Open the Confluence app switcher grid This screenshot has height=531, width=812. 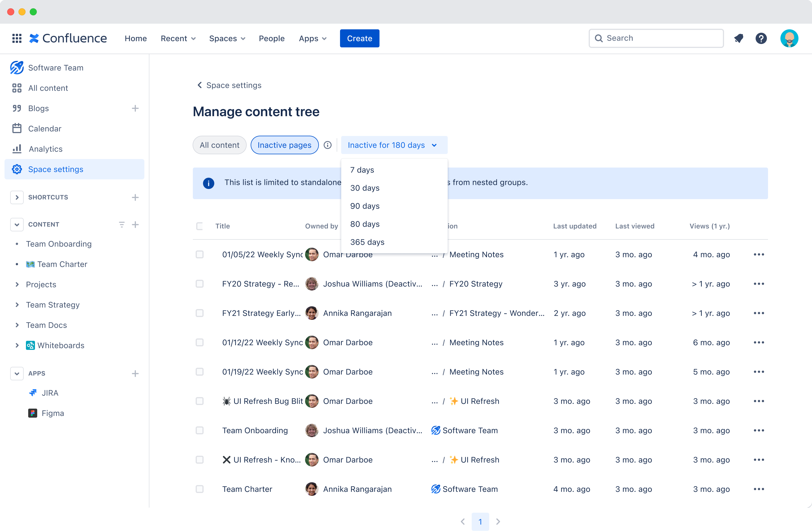[16, 38]
